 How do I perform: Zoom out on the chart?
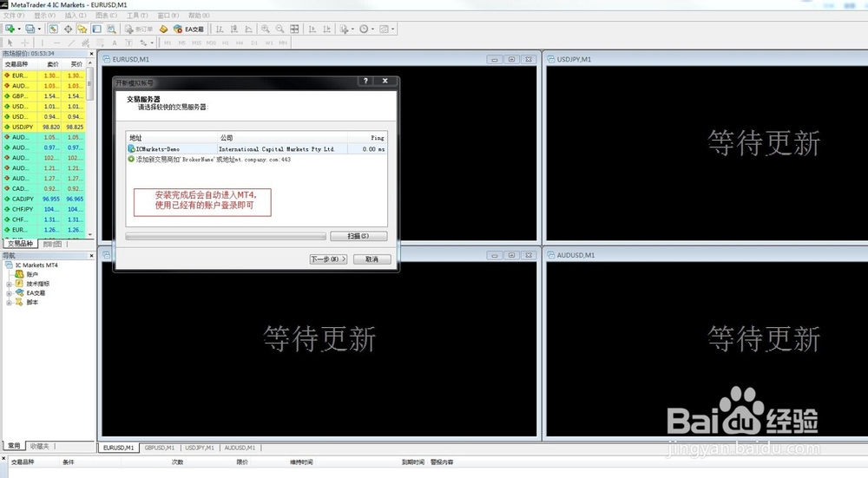click(x=280, y=29)
